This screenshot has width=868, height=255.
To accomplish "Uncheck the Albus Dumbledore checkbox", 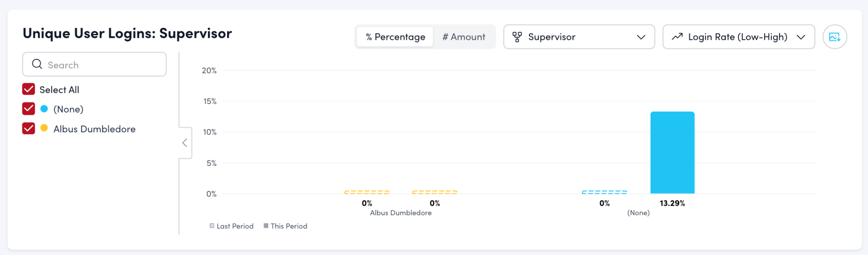I will (x=28, y=128).
